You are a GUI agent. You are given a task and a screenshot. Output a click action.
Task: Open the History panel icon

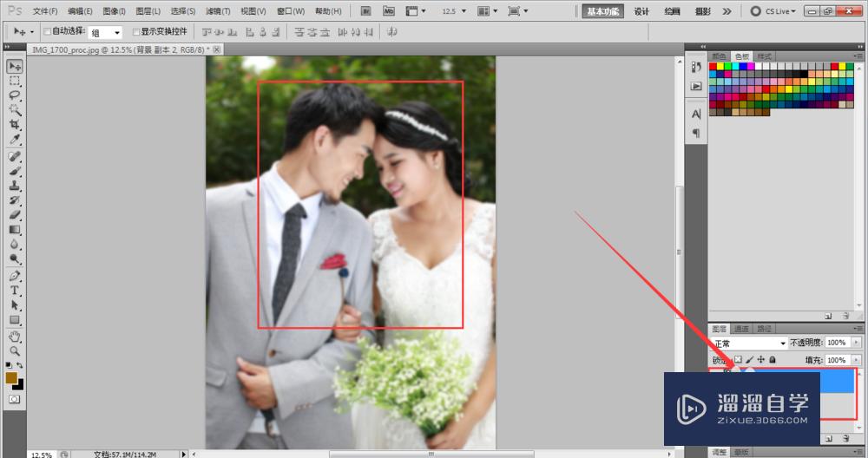[x=696, y=67]
